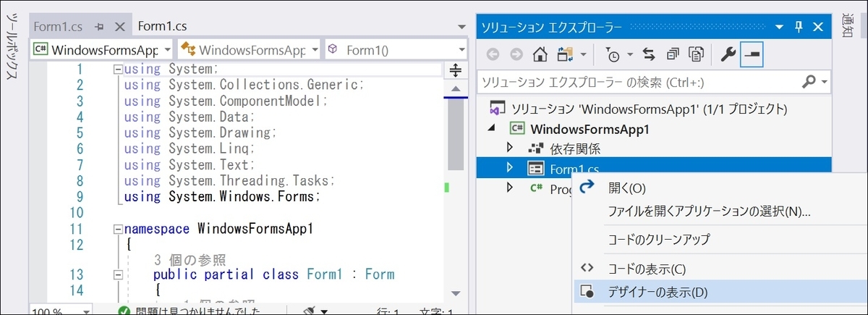
Task: Click the Show All Files icon
Action: (x=696, y=54)
